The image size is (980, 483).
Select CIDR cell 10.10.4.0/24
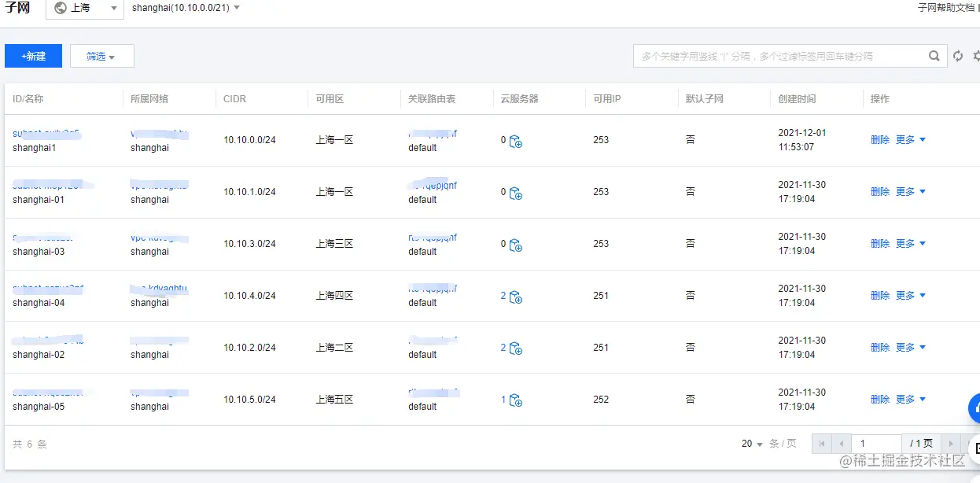(x=249, y=296)
